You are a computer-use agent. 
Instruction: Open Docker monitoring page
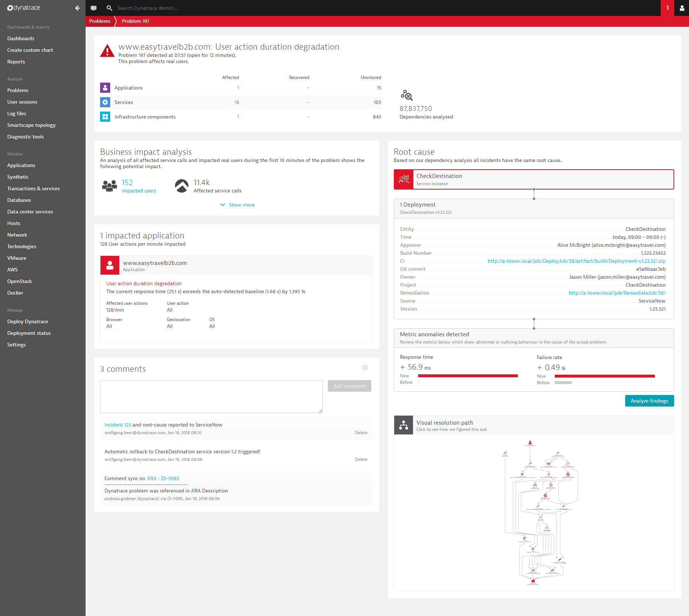[x=15, y=293]
